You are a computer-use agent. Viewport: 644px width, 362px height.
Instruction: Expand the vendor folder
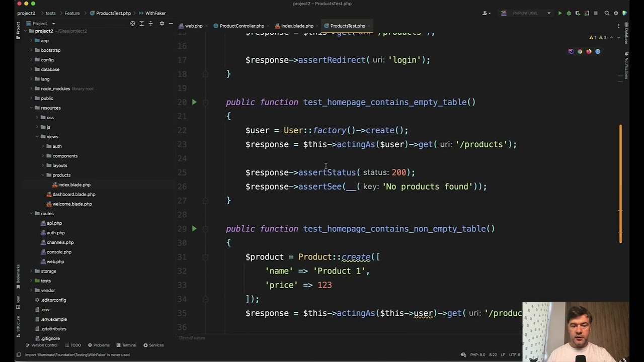pos(31,291)
